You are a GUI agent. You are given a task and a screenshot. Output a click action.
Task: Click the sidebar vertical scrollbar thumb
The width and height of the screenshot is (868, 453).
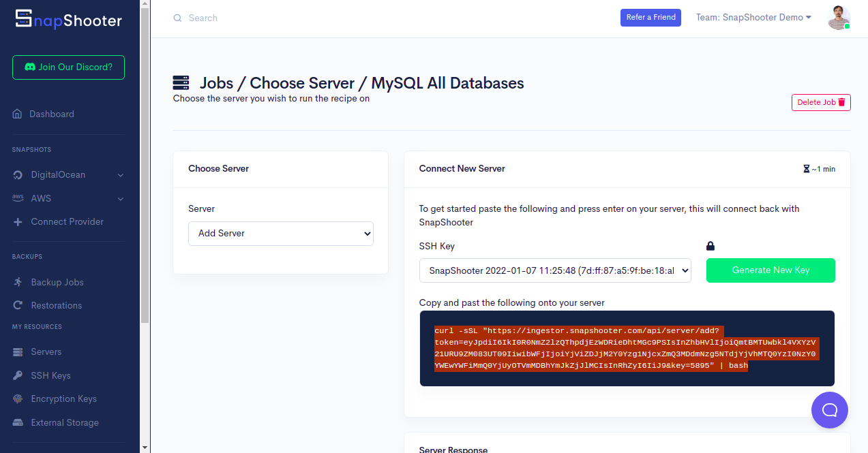pyautogui.click(x=145, y=166)
